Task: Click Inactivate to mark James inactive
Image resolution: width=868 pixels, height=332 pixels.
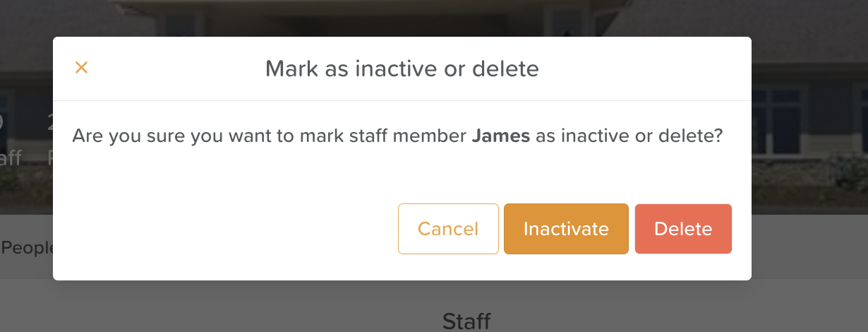Action: tap(566, 229)
